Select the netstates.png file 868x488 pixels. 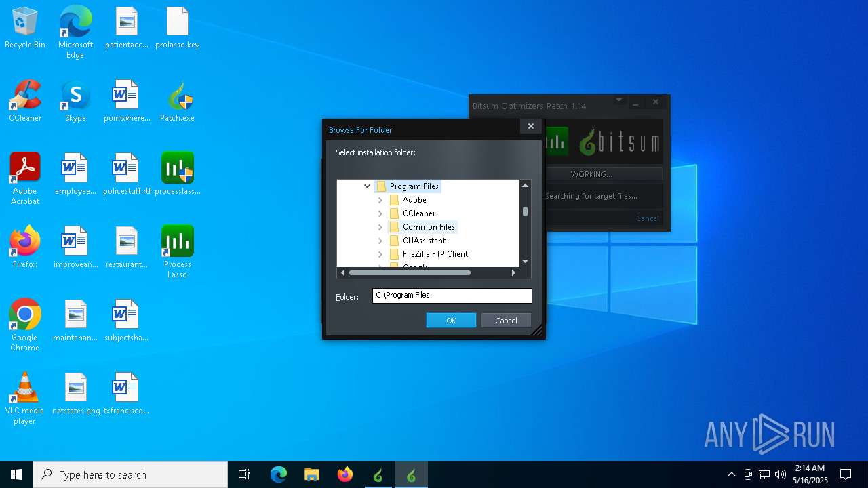click(75, 394)
